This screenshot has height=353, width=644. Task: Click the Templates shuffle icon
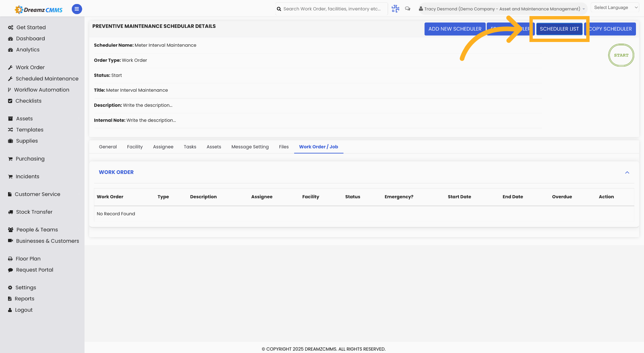click(10, 130)
